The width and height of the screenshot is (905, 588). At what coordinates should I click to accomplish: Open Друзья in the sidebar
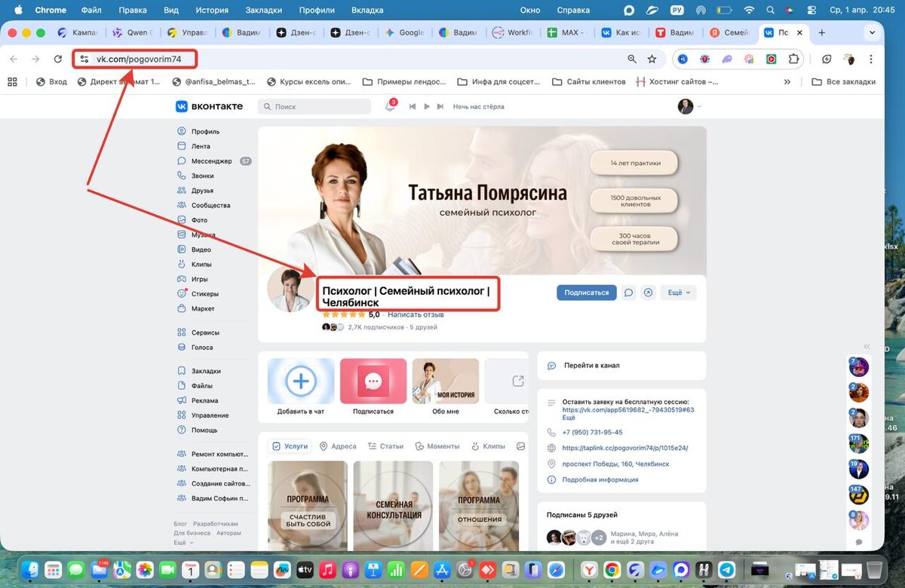pos(198,191)
